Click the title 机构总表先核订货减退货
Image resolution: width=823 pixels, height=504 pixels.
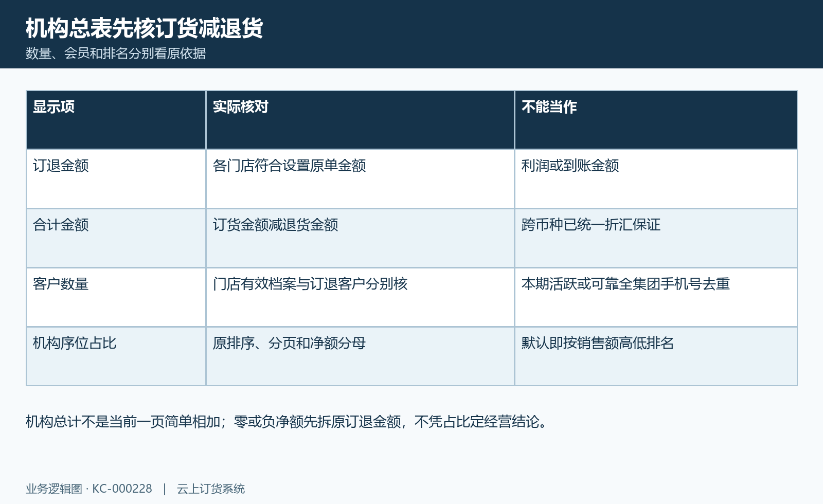[145, 28]
